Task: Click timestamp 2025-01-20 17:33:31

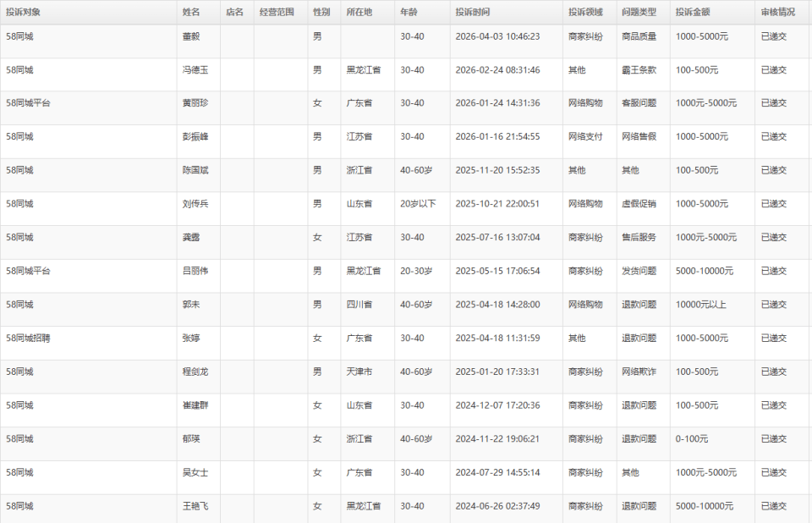Action: click(497, 372)
